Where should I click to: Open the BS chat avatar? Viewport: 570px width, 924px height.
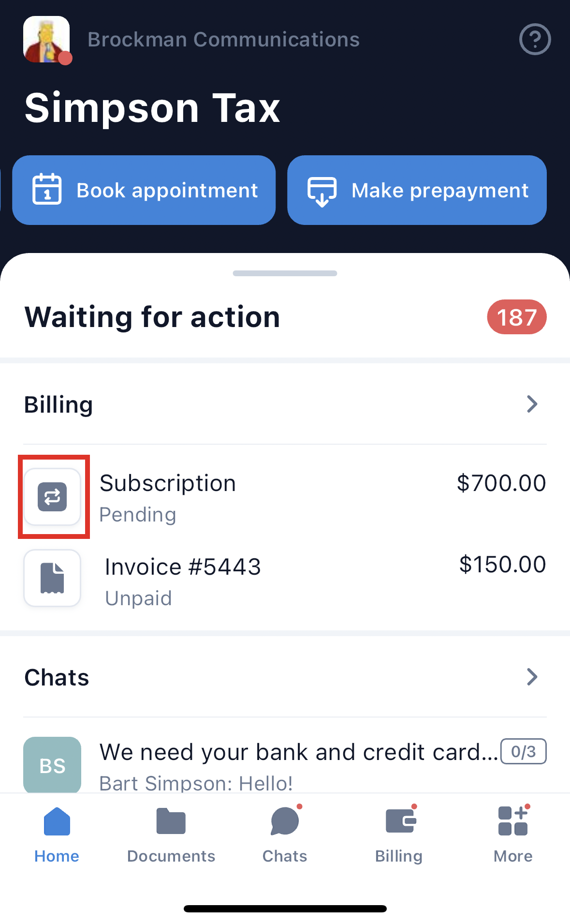52,764
